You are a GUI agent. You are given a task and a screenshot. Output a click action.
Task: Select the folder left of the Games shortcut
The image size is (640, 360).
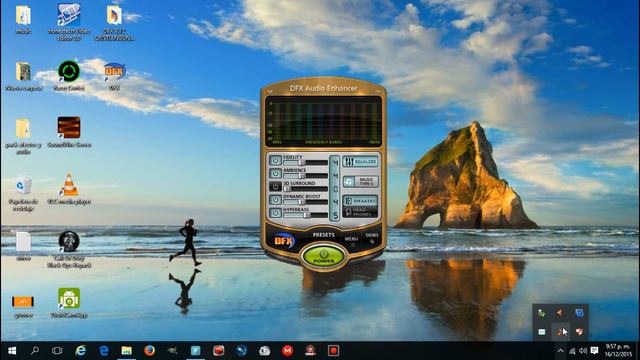click(x=23, y=136)
